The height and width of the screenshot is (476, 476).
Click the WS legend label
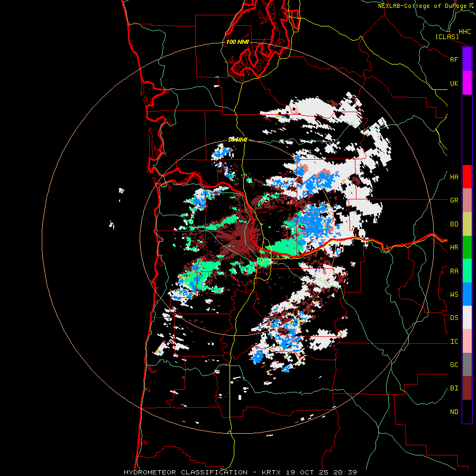[x=454, y=295]
